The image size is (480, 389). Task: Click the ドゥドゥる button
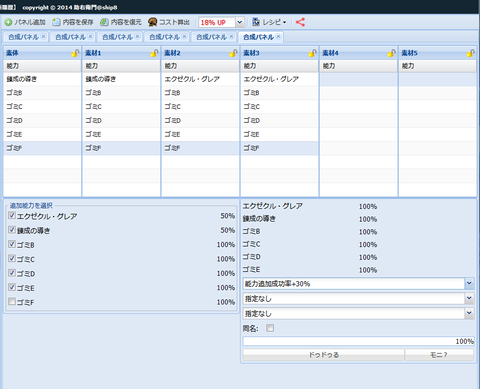(x=323, y=355)
